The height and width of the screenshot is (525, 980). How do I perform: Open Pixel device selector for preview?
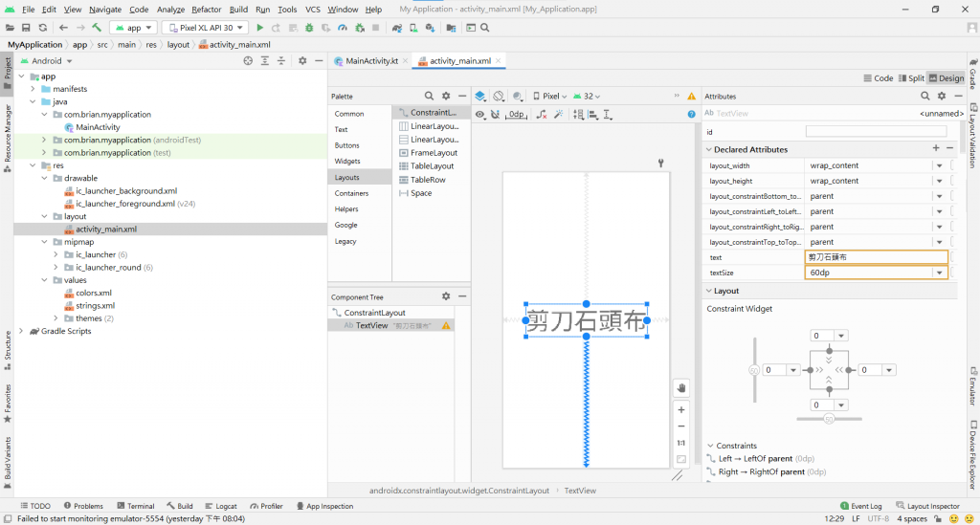pyautogui.click(x=550, y=97)
